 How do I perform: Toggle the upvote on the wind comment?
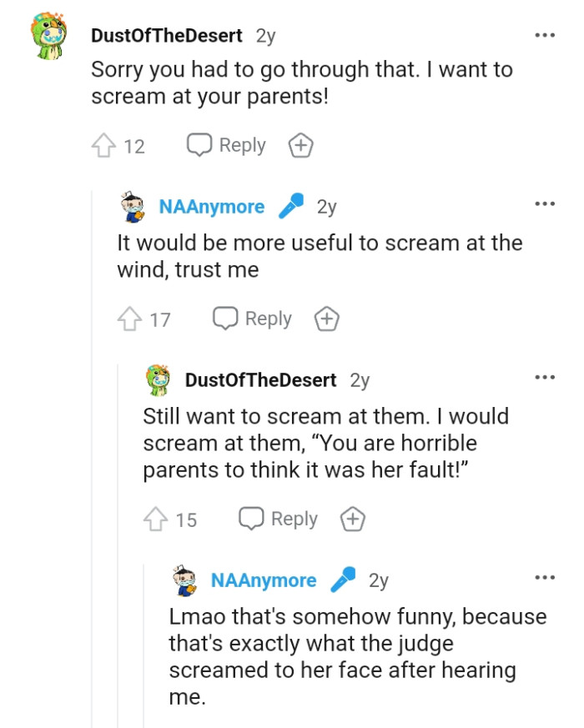tap(129, 317)
